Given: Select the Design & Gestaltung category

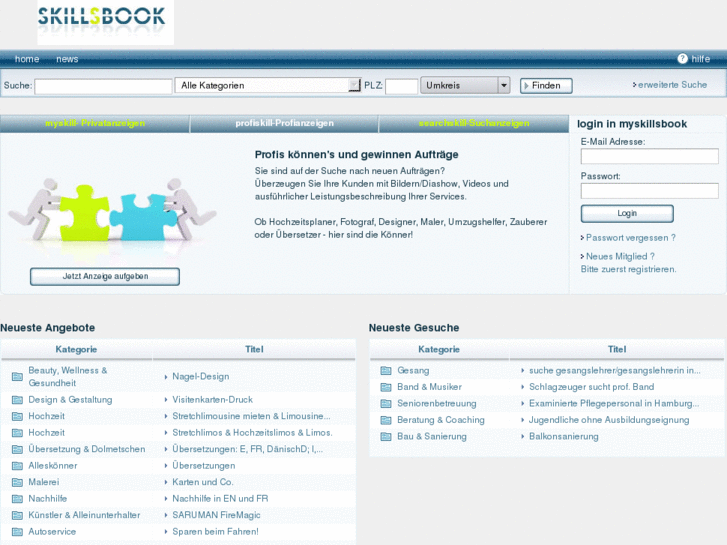Looking at the screenshot, I should (70, 400).
